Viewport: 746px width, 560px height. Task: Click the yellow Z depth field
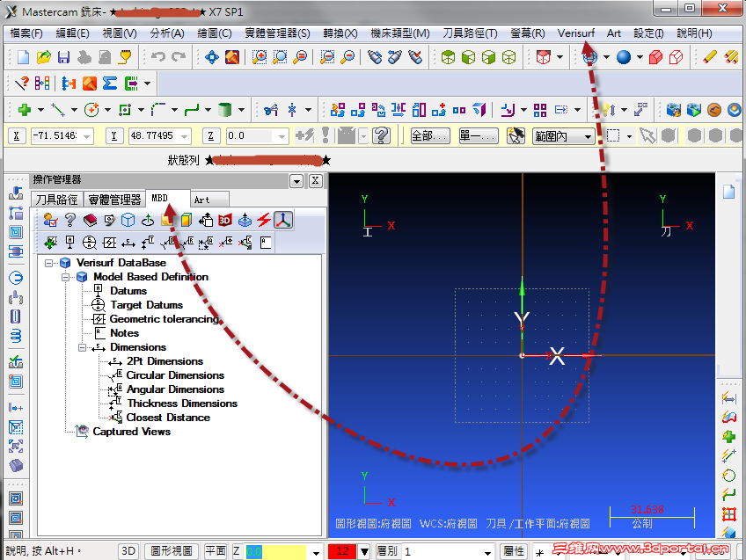coord(276,552)
